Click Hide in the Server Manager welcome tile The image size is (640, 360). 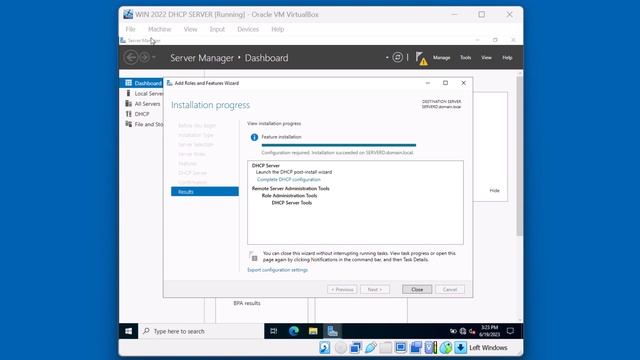coord(494,190)
